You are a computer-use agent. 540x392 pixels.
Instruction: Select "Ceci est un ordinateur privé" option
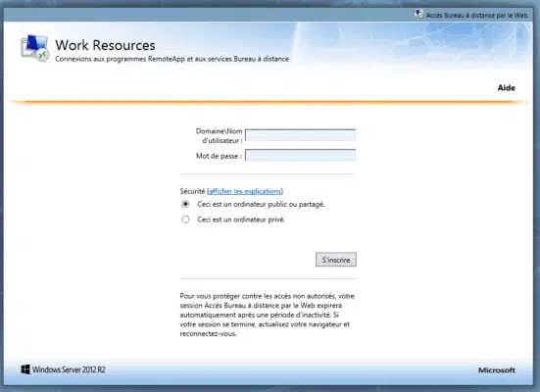[185, 220]
